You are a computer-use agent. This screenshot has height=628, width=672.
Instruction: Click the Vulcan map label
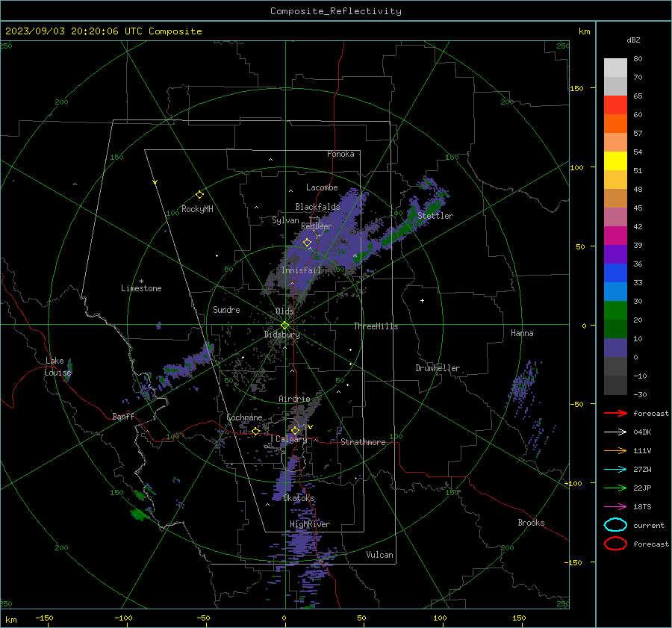coord(380,555)
